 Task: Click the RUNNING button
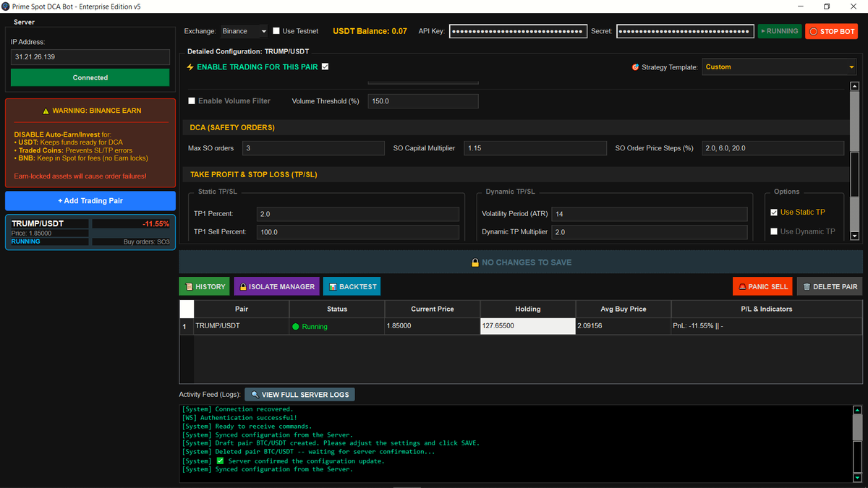pyautogui.click(x=779, y=31)
